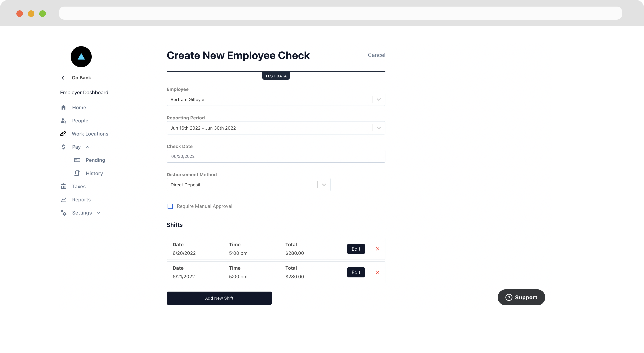Open the Employee dropdown

pyautogui.click(x=378, y=99)
